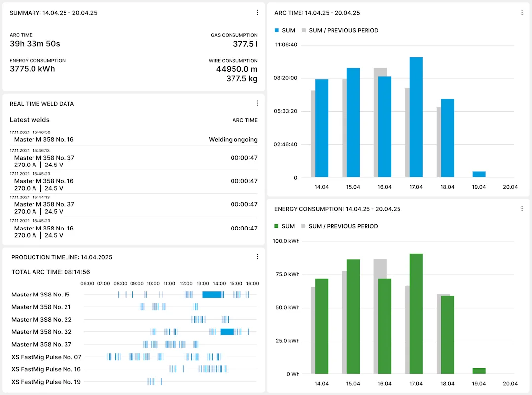Click the Latest welds heading

tap(29, 120)
